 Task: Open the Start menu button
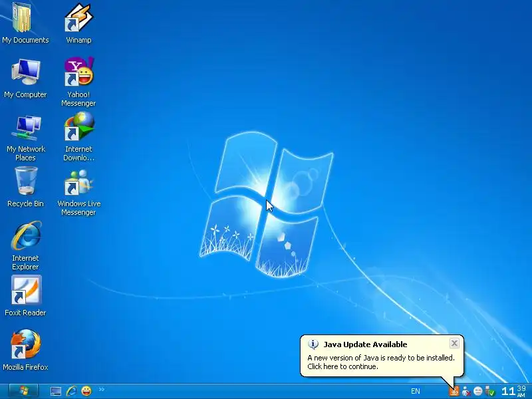point(23,391)
